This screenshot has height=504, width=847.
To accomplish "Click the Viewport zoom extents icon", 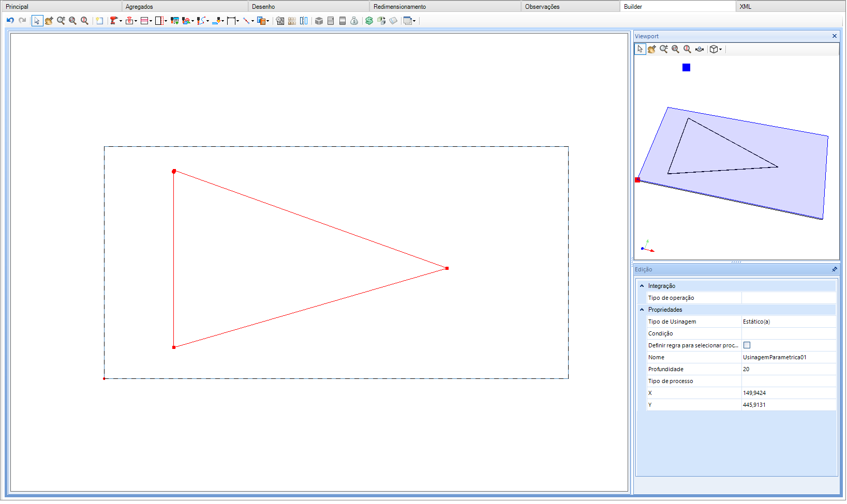I will pyautogui.click(x=687, y=49).
